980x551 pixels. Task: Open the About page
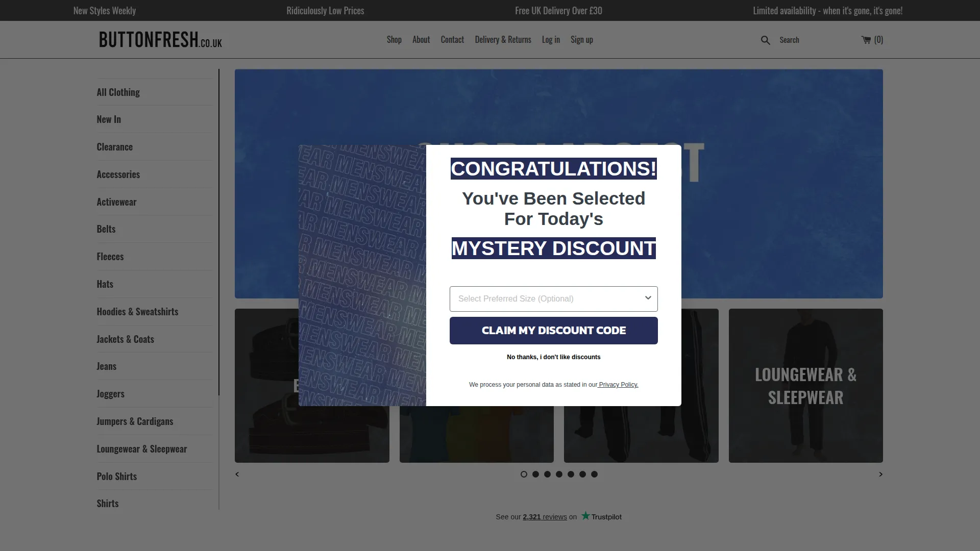pyautogui.click(x=421, y=40)
